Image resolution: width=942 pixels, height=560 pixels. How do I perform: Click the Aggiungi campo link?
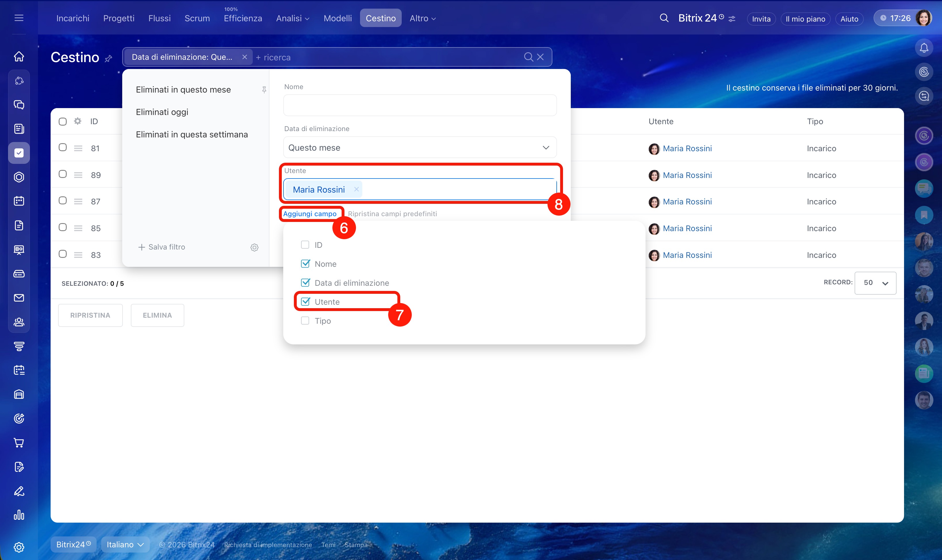pyautogui.click(x=309, y=214)
